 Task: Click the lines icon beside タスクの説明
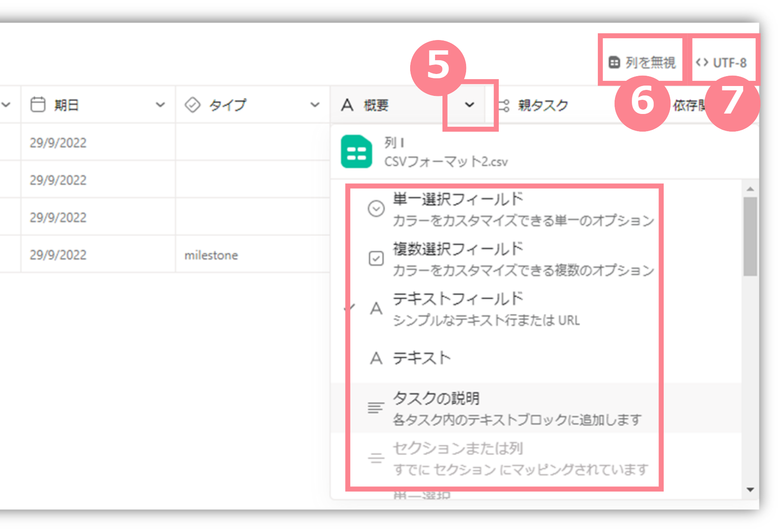tap(376, 408)
